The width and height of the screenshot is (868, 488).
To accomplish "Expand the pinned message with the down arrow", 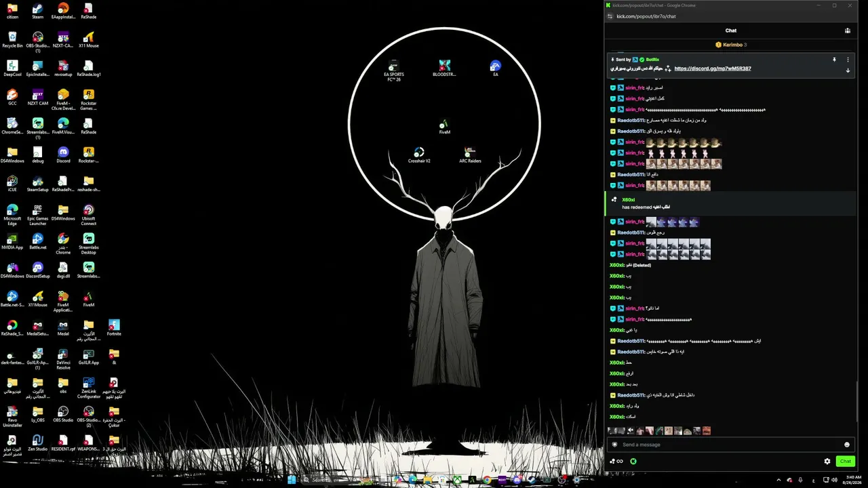I will (x=848, y=70).
